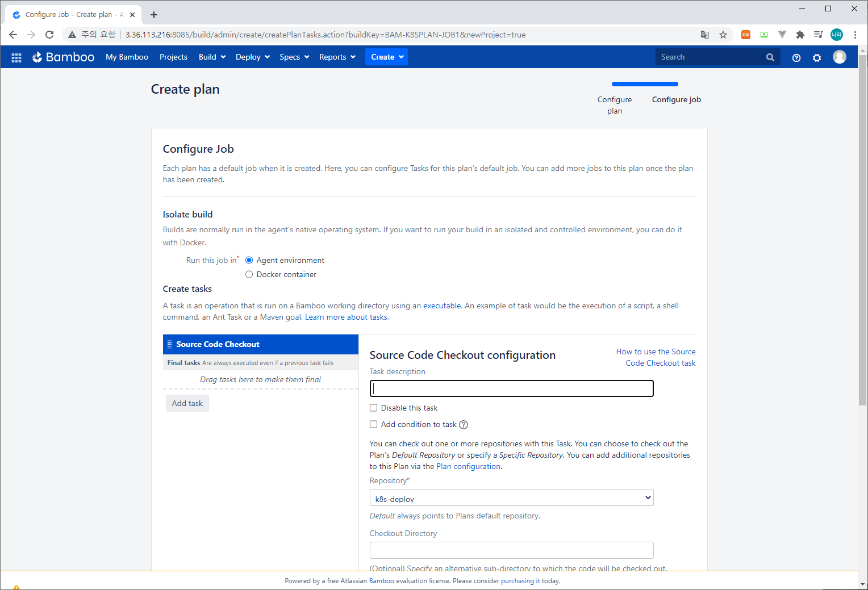
Task: Click the browser back arrow
Action: 13,35
